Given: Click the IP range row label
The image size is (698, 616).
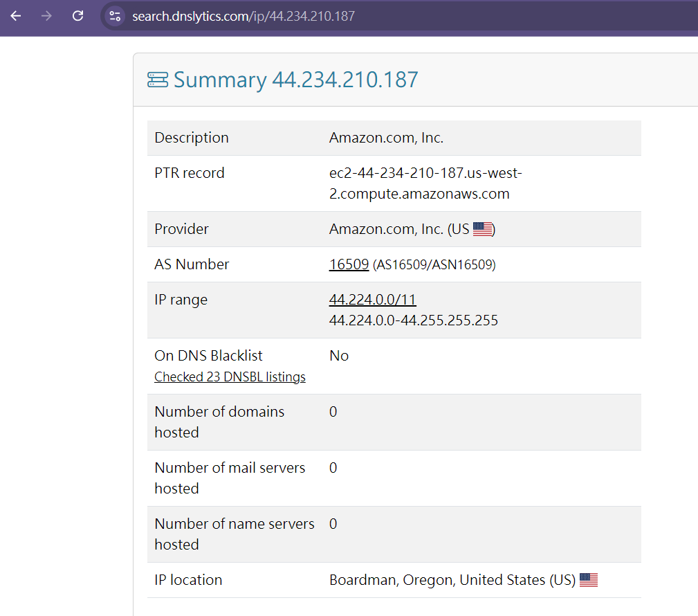Looking at the screenshot, I should 181,300.
